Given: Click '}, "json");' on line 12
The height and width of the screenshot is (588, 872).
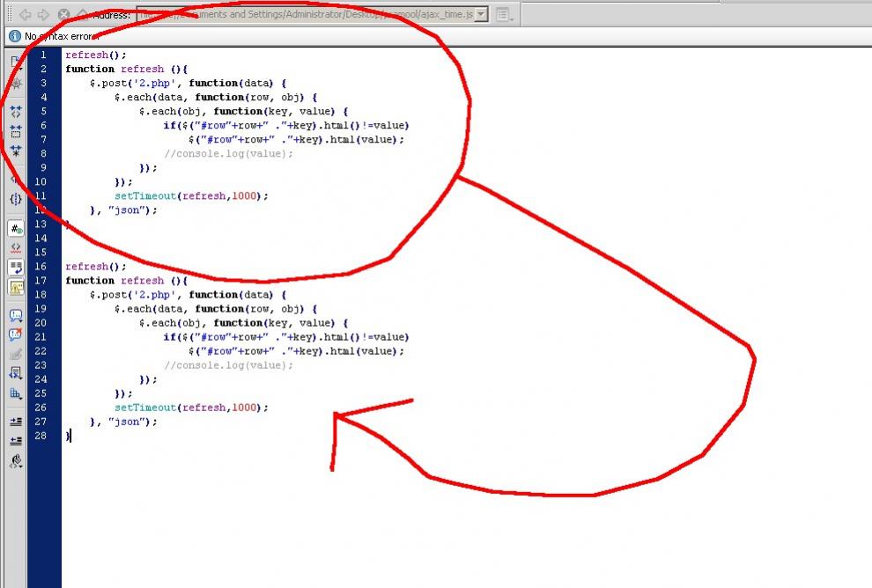Looking at the screenshot, I should [123, 210].
